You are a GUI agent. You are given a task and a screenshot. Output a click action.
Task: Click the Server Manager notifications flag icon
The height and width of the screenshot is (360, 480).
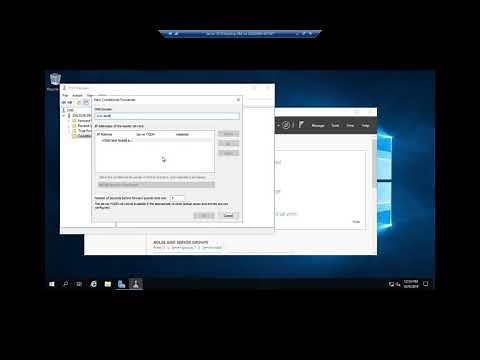tap(301, 125)
